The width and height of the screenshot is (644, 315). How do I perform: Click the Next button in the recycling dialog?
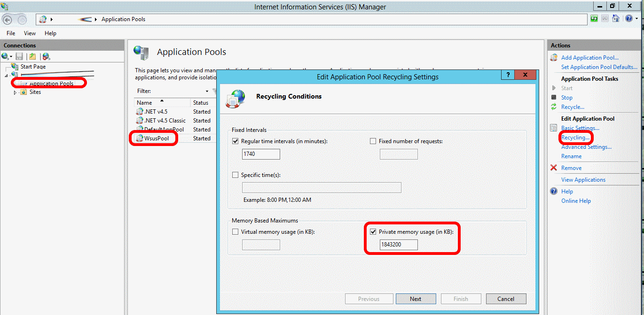[x=416, y=299]
